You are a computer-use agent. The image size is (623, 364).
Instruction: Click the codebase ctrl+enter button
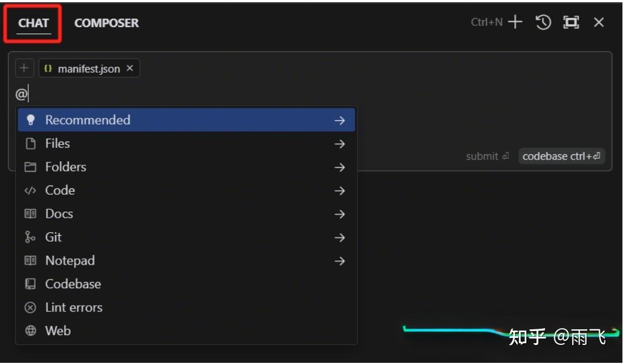point(561,156)
